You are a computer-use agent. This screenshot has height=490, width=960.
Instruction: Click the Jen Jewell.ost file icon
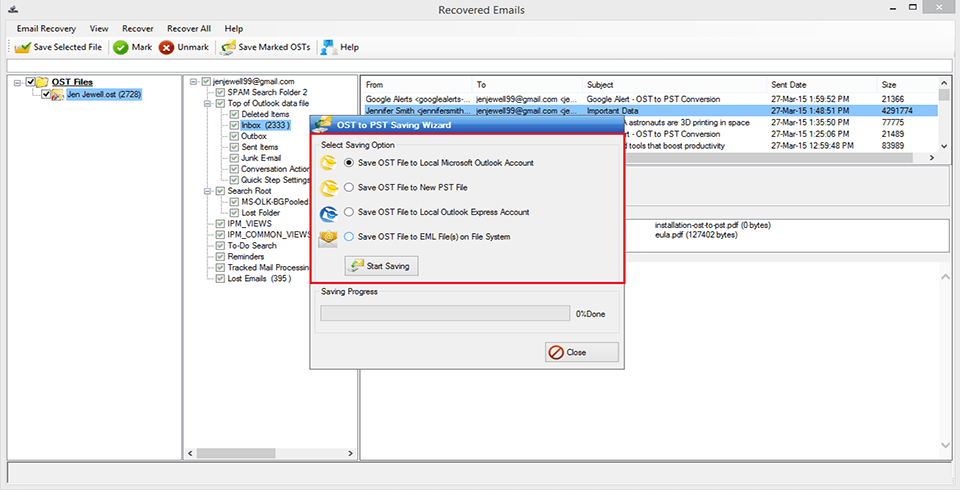click(58, 94)
